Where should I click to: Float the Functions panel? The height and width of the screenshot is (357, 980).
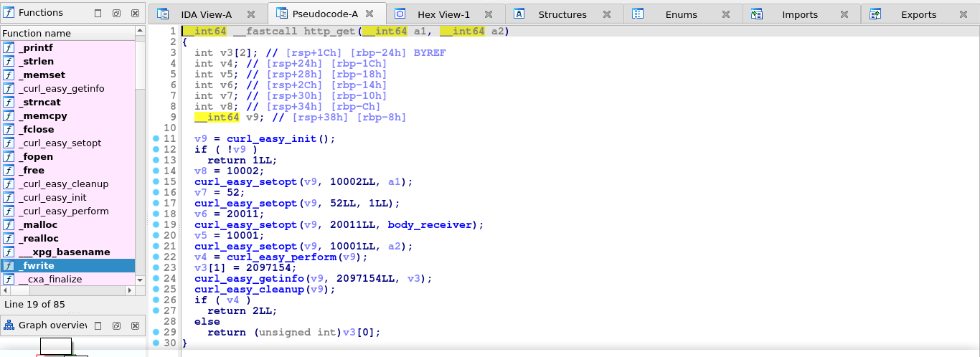(x=117, y=14)
